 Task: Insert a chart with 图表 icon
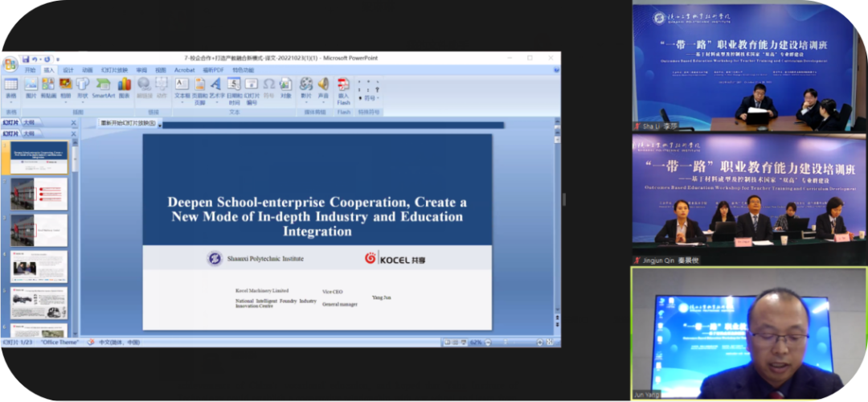(x=125, y=85)
